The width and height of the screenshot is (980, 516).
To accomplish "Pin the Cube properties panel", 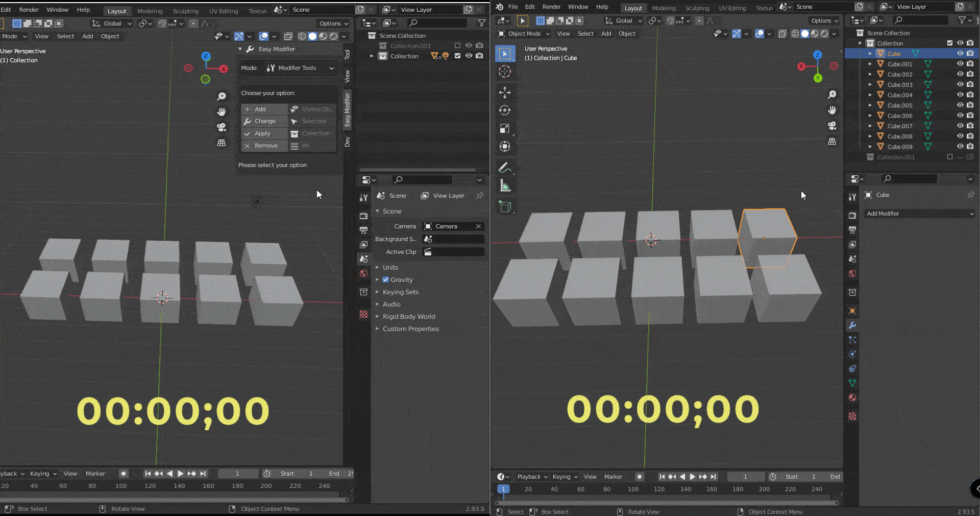I will pyautogui.click(x=970, y=195).
